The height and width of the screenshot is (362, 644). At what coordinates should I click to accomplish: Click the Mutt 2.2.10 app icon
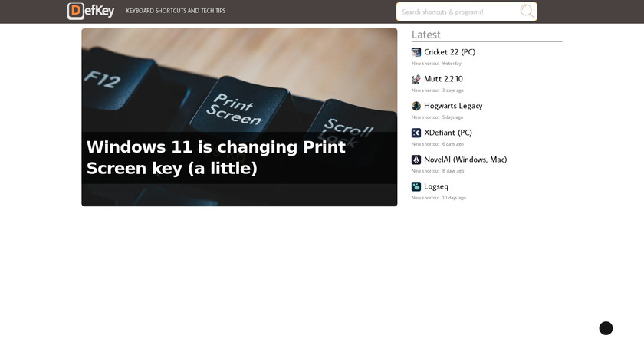click(416, 79)
